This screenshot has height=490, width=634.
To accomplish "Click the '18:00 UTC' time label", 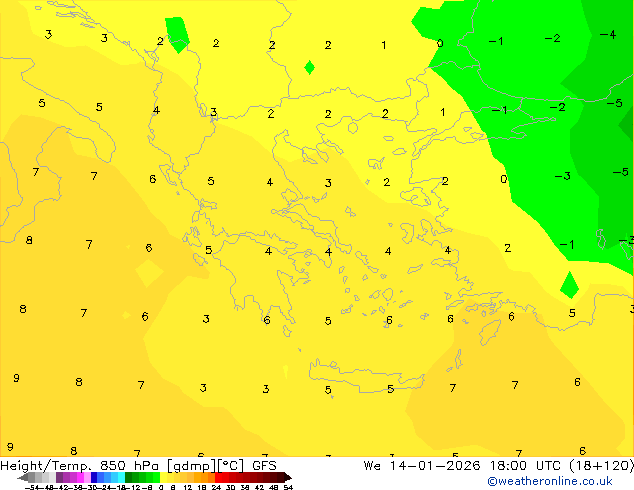I will (x=525, y=466).
